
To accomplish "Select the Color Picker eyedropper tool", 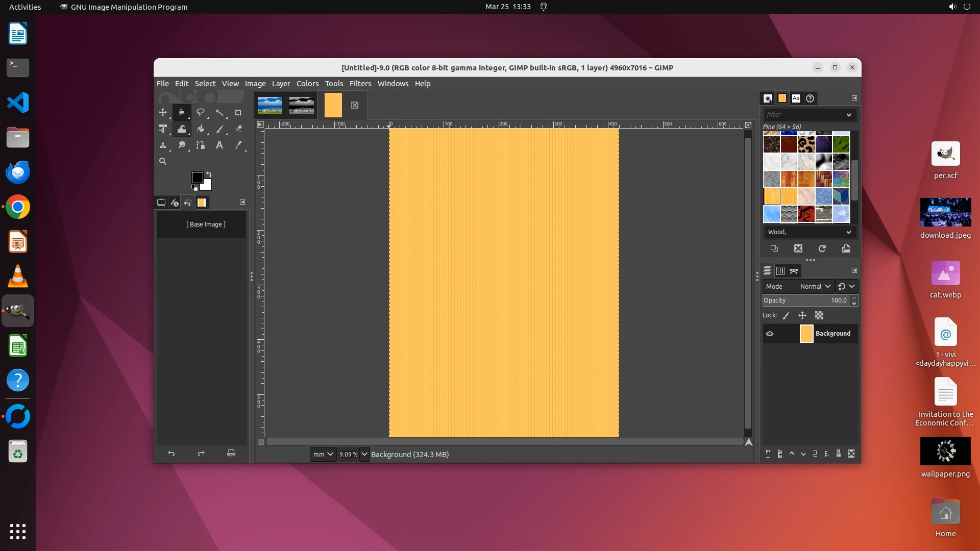I will coord(238,145).
